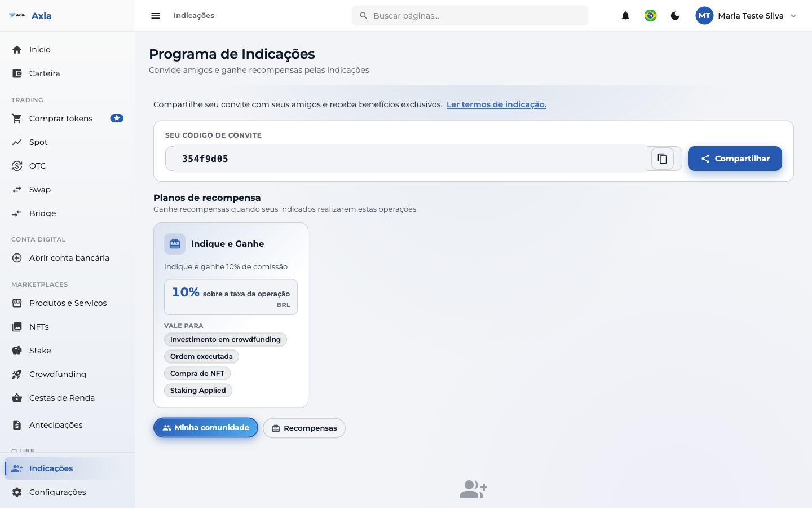
Task: Open Spot trading page
Action: click(68, 142)
